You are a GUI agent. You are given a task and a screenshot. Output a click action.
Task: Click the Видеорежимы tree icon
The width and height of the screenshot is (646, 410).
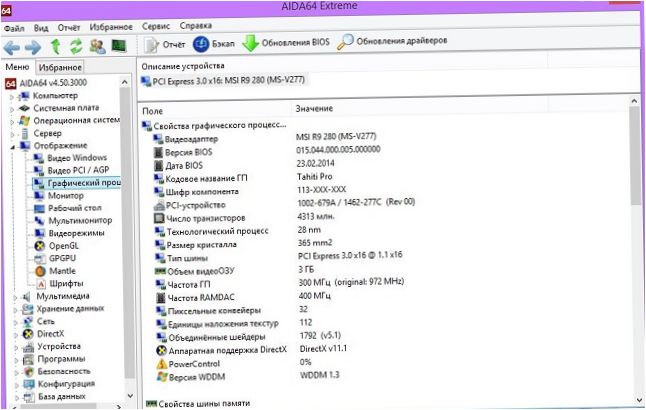click(40, 233)
